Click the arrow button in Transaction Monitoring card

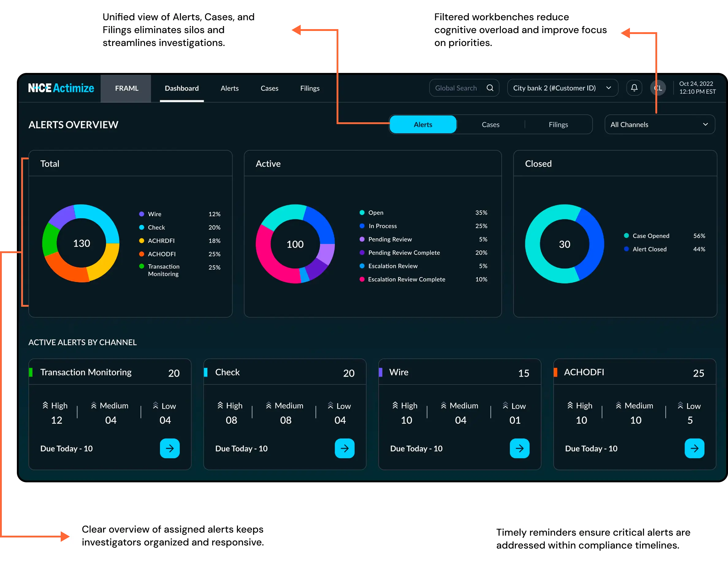click(x=170, y=448)
